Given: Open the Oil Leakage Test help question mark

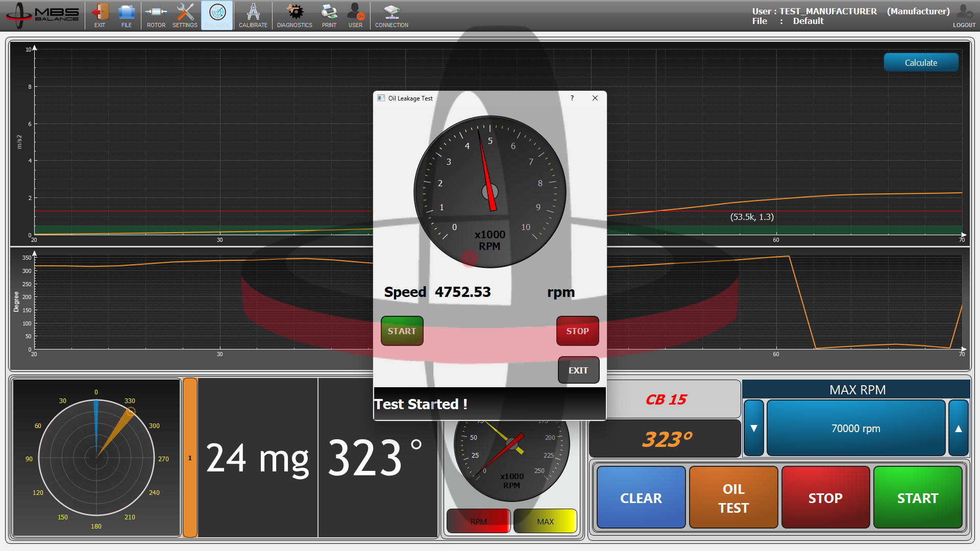Looking at the screenshot, I should coord(572,98).
